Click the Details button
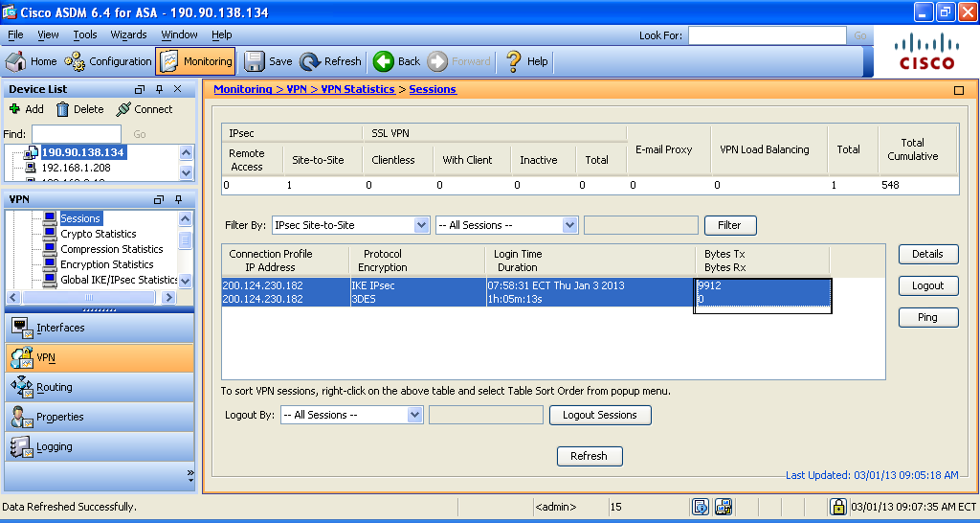The image size is (980, 523). tap(928, 254)
